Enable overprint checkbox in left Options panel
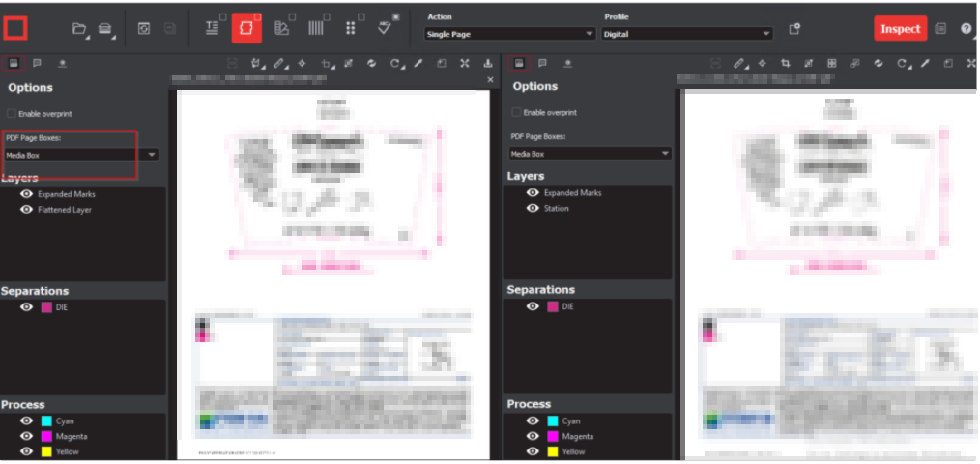Screen dimensions: 980x464 (12, 113)
